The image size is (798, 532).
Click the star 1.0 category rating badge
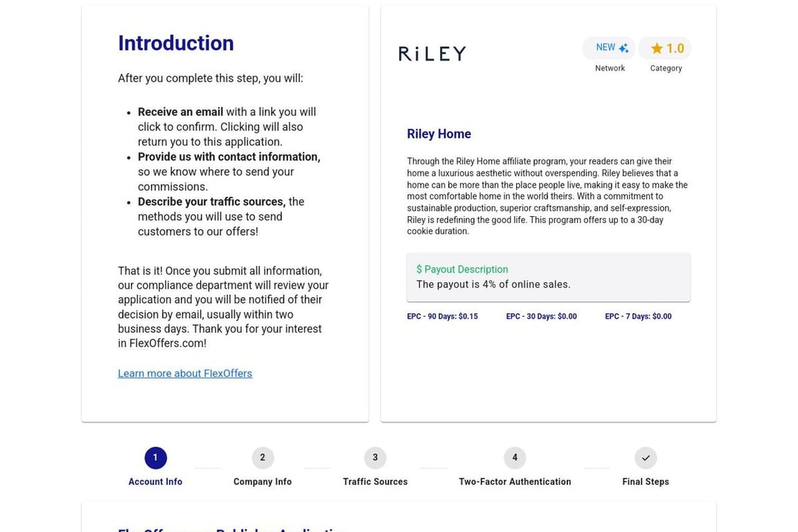pos(665,48)
